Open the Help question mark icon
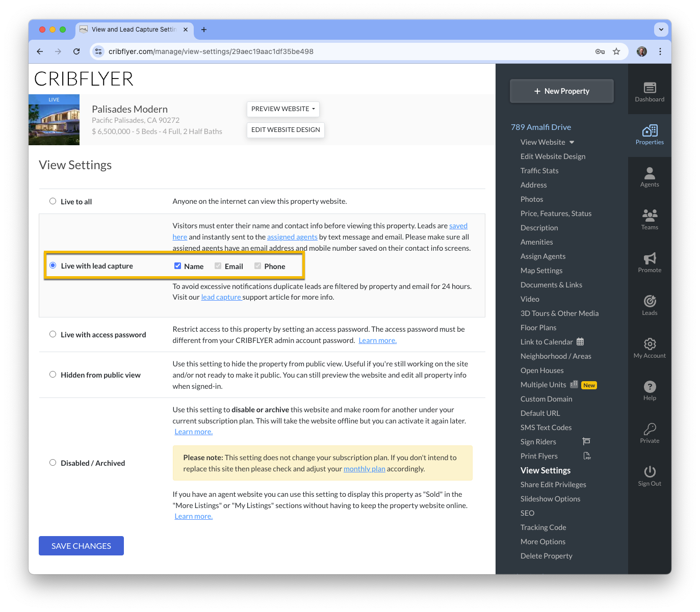Viewport: 700px width, 612px height. pos(650,386)
